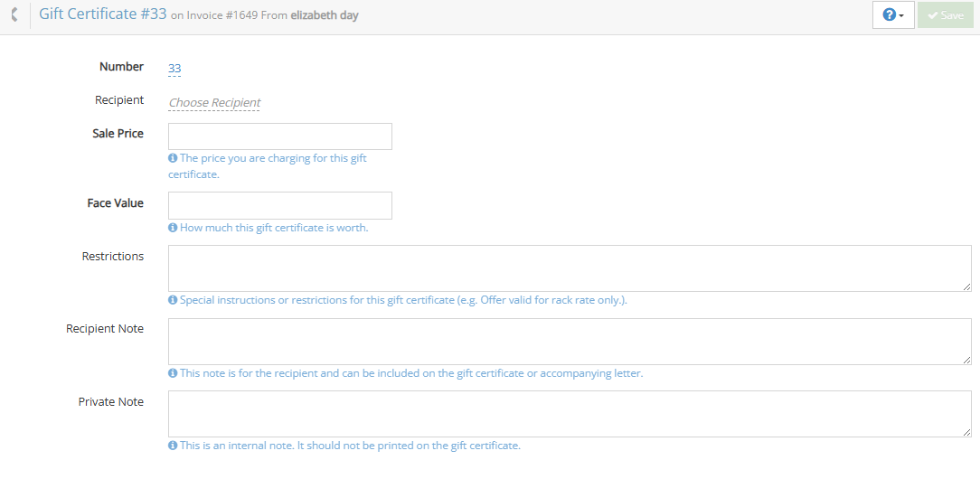Click the info icon under Sale Price
The image size is (980, 479).
click(x=173, y=158)
